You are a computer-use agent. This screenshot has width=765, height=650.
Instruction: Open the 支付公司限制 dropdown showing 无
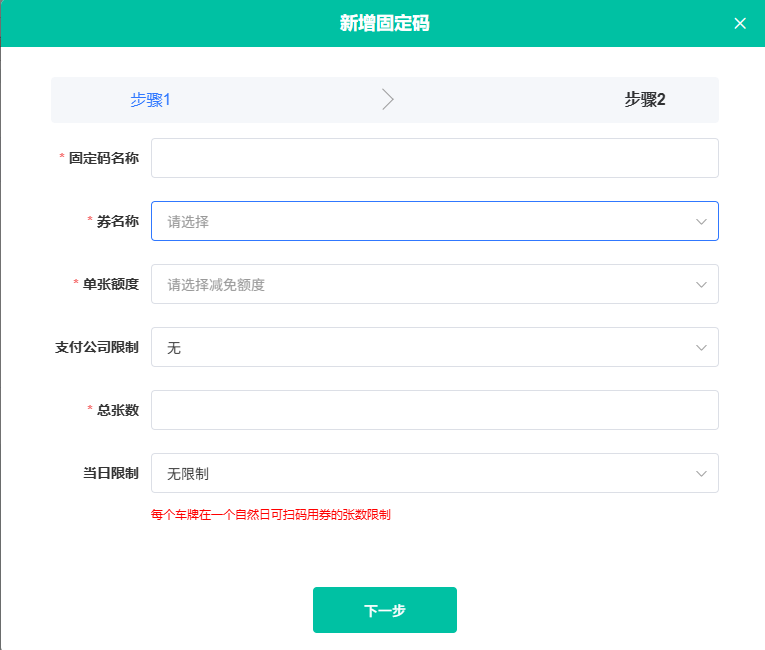pyautogui.click(x=435, y=347)
